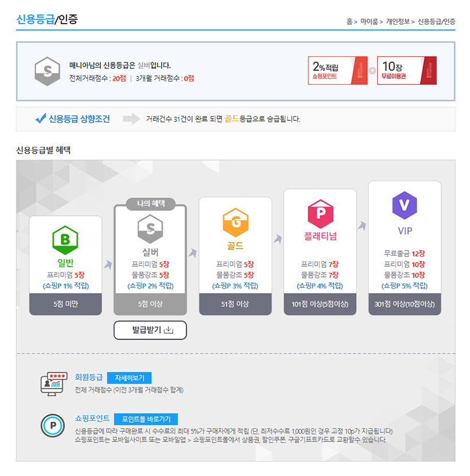Go to 포인트몰 바로가기
The width and height of the screenshot is (470, 476).
pyautogui.click(x=146, y=419)
